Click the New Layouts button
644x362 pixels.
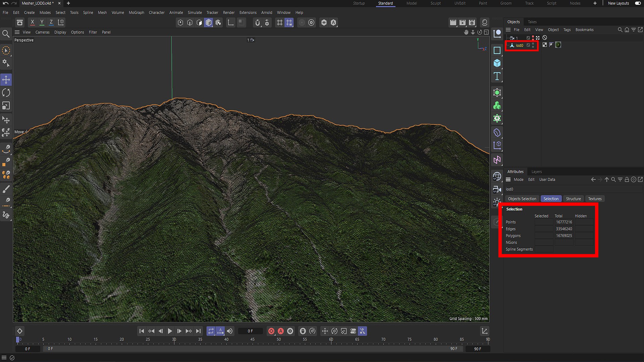pos(619,3)
